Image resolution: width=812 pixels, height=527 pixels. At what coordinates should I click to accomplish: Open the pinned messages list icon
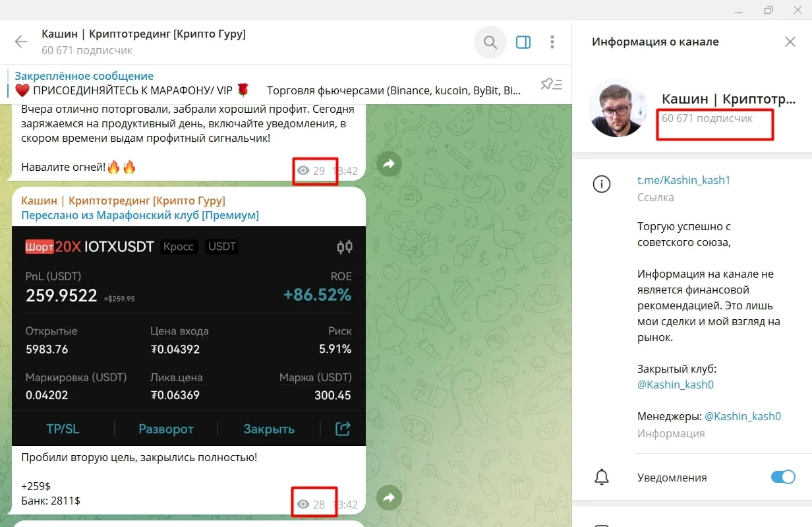(551, 84)
